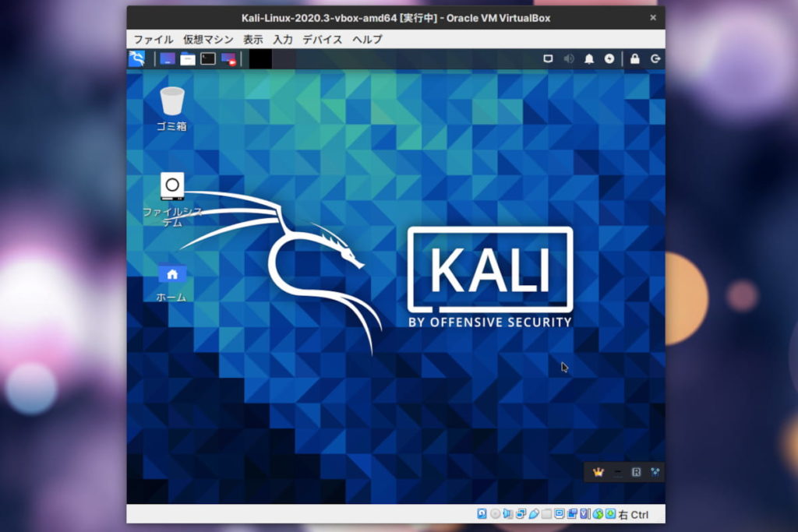Click the notification bell in the Kali panel

click(589, 58)
